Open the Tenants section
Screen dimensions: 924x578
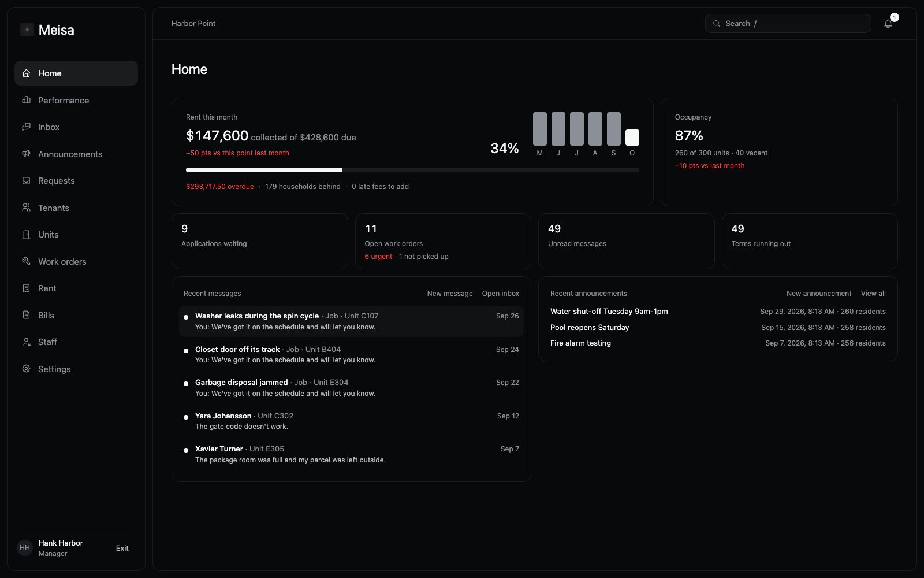point(76,208)
